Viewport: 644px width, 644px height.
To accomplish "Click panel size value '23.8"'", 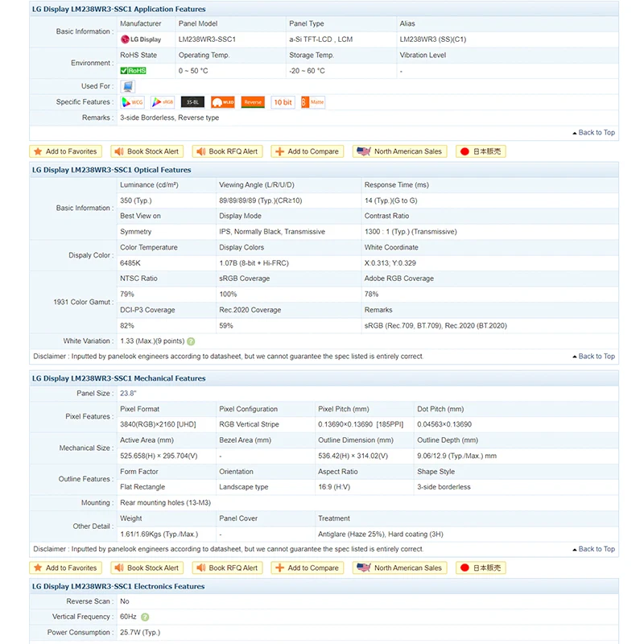I will [x=128, y=394].
